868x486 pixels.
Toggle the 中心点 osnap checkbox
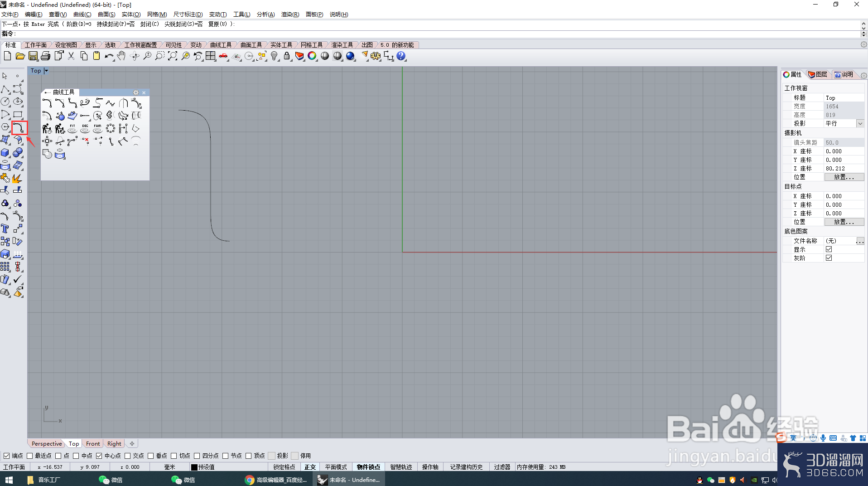pos(99,456)
